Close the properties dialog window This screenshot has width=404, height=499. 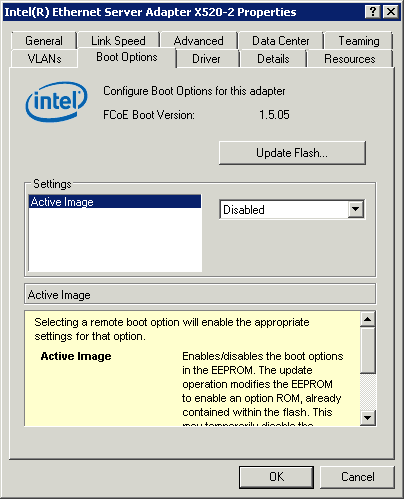[390, 12]
